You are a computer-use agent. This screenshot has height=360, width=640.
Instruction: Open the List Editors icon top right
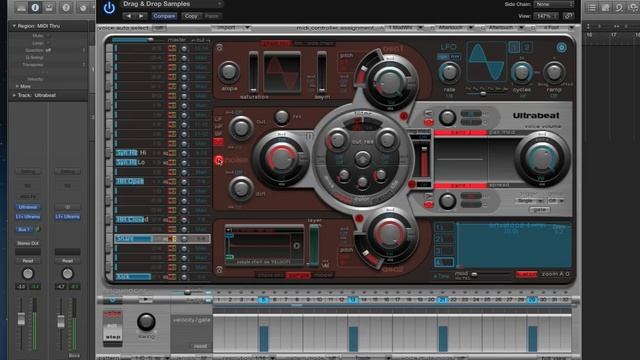(x=592, y=7)
